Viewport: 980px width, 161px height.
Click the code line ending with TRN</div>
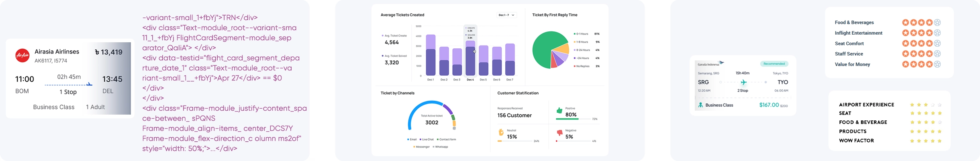point(200,18)
